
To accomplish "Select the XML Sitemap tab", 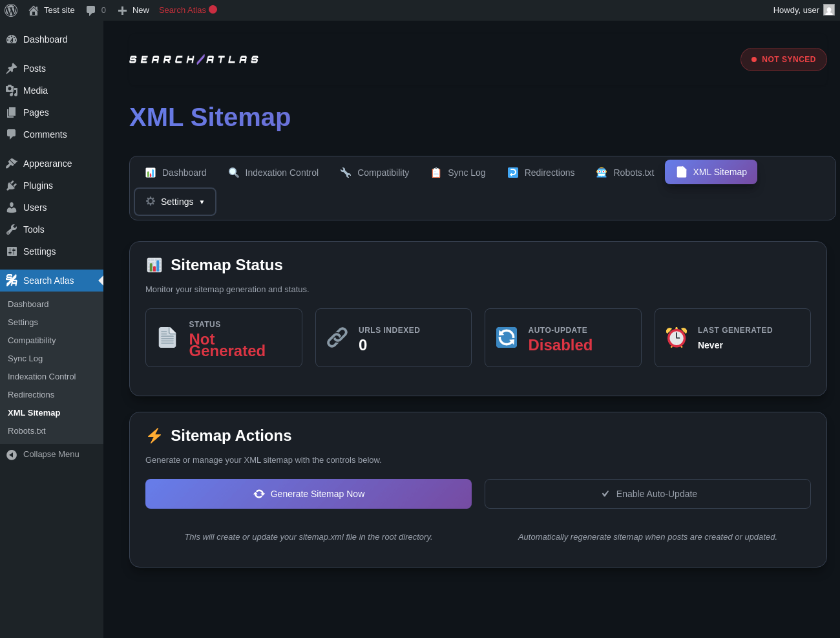I will pos(711,172).
